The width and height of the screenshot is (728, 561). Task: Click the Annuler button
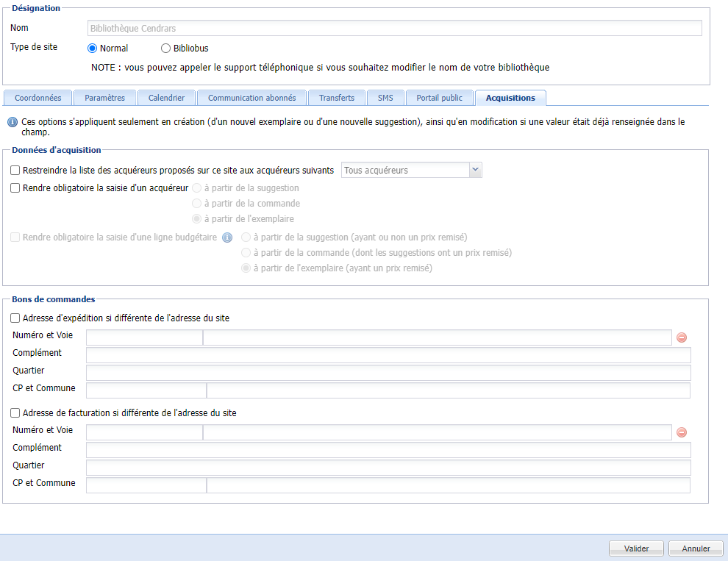(695, 548)
